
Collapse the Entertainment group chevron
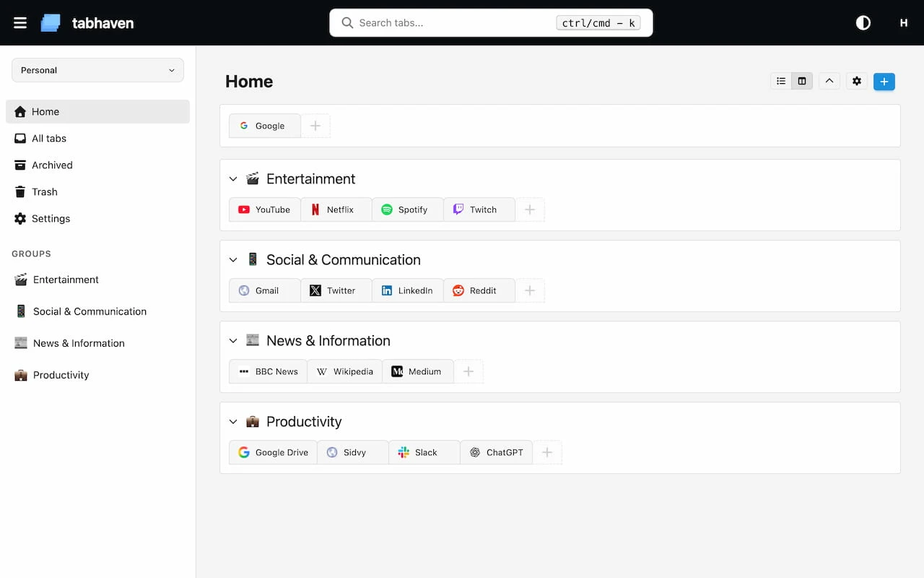tap(233, 178)
